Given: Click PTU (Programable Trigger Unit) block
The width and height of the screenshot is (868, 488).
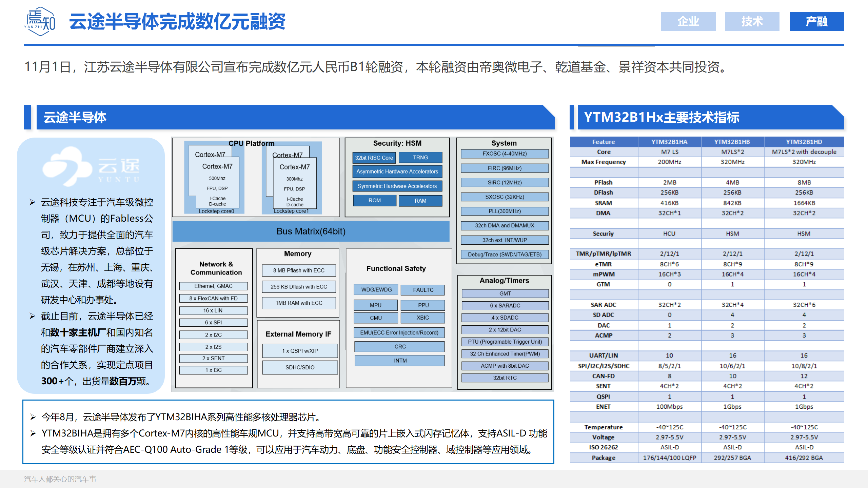Looking at the screenshot, I should [x=505, y=342].
